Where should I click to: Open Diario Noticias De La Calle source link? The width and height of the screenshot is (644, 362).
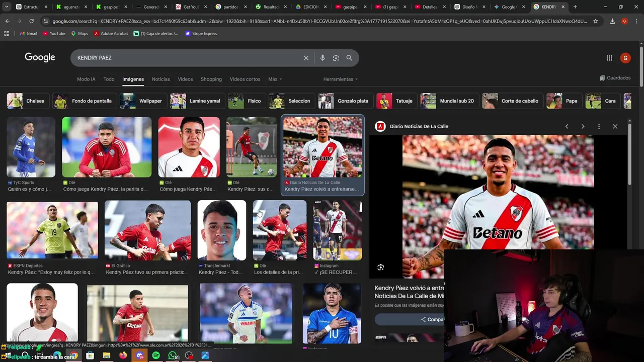click(419, 126)
